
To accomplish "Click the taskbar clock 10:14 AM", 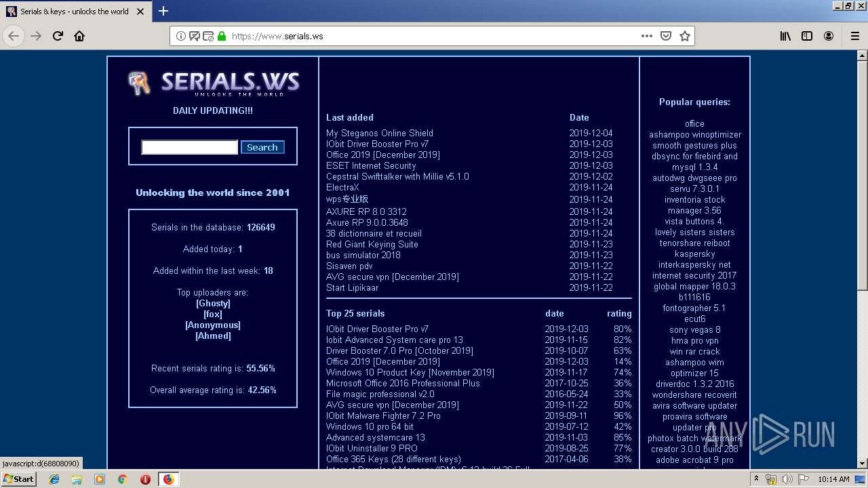I will (833, 479).
